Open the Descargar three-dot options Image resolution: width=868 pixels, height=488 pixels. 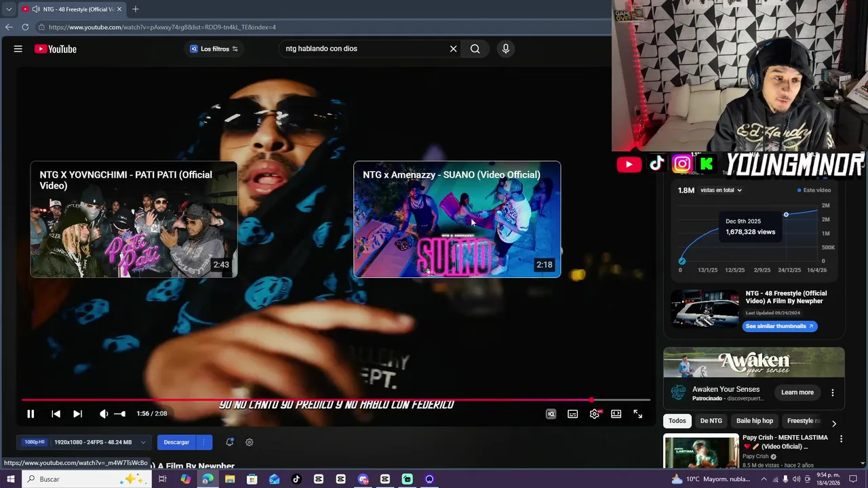[203, 442]
